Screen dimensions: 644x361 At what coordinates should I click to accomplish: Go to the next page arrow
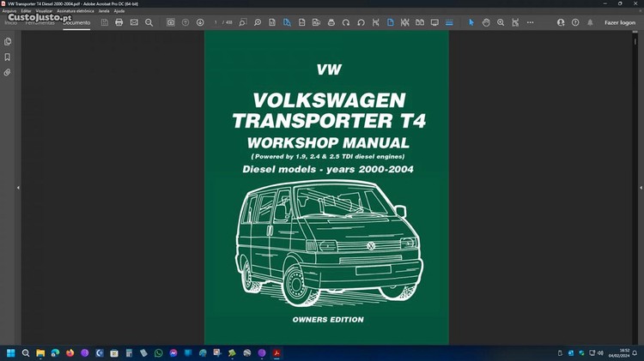point(200,22)
